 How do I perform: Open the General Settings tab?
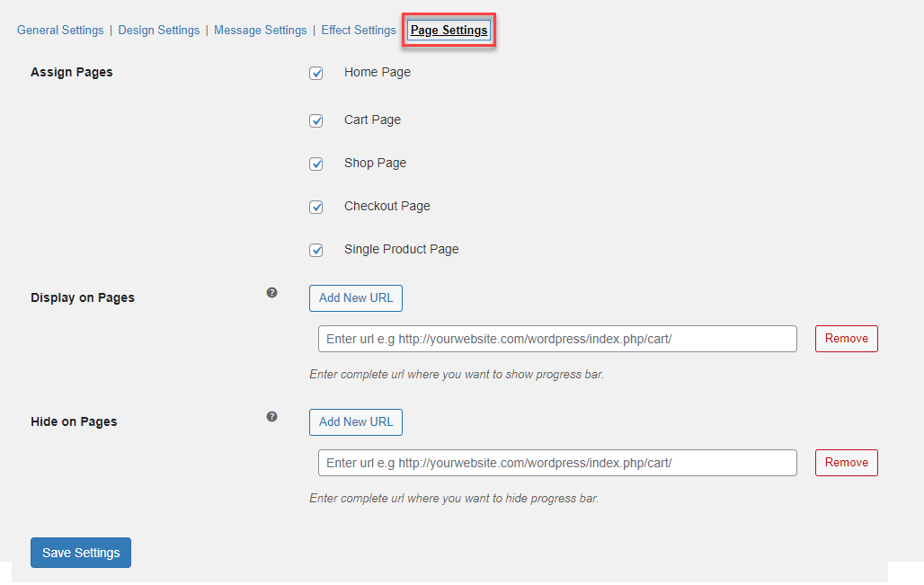coord(60,31)
